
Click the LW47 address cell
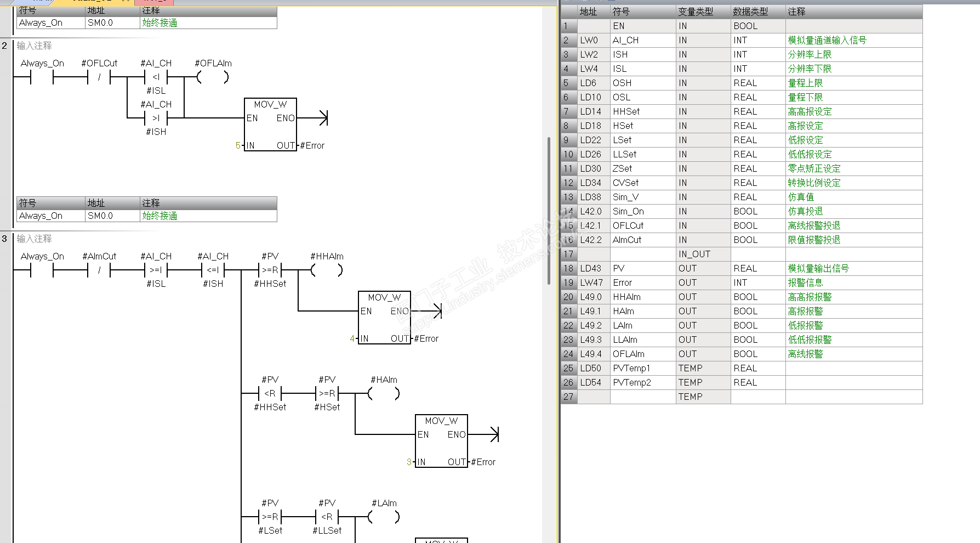point(594,282)
